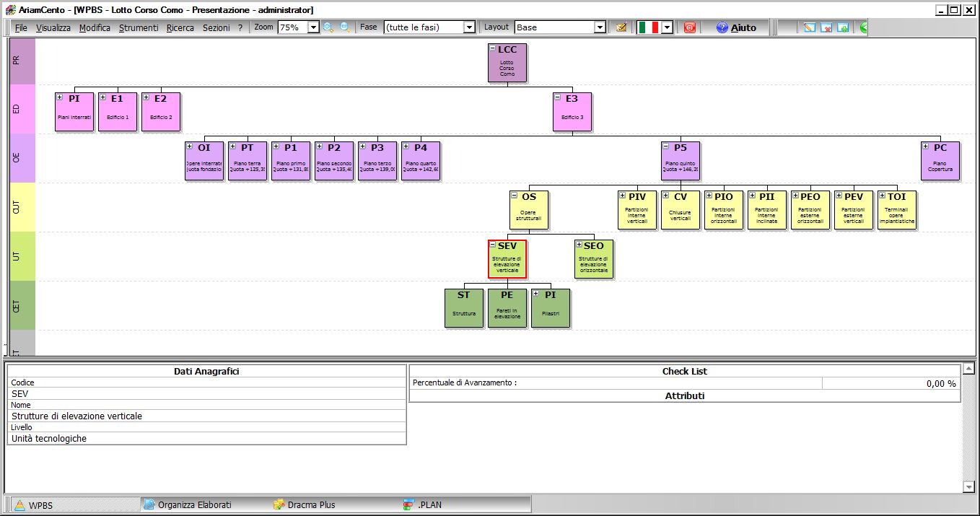Click the Italian flag language icon
Image resolution: width=980 pixels, height=516 pixels.
pyautogui.click(x=648, y=27)
